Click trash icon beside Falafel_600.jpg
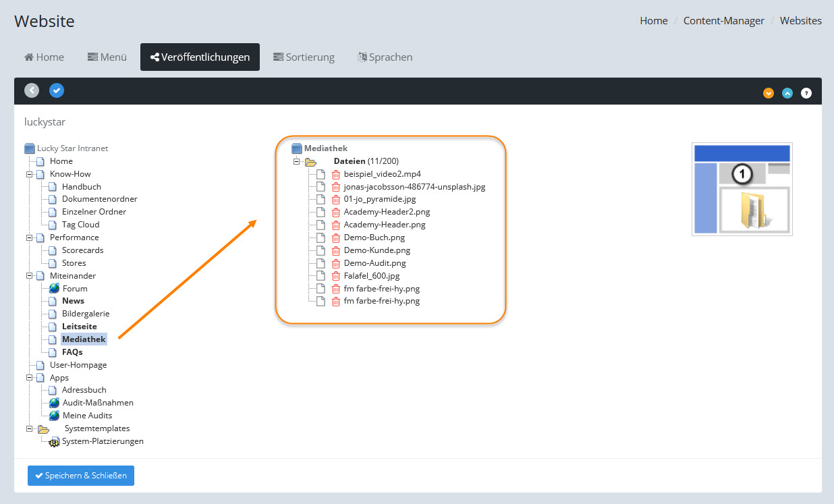 pyautogui.click(x=336, y=276)
